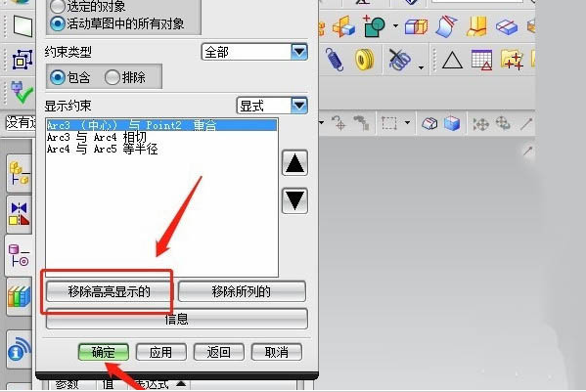The height and width of the screenshot is (392, 586).
Task: Open the arrow beside the selection rectangle icon
Action: coord(407,122)
